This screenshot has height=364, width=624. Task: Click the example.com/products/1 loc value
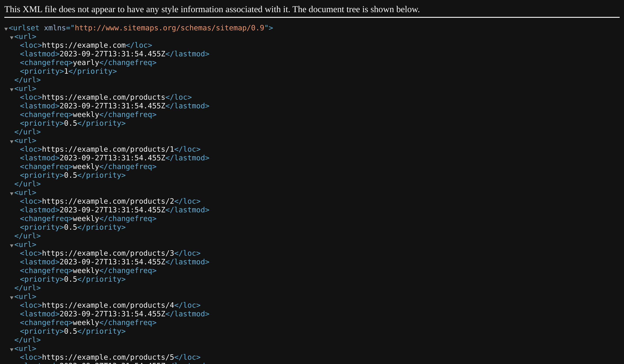(x=108, y=149)
